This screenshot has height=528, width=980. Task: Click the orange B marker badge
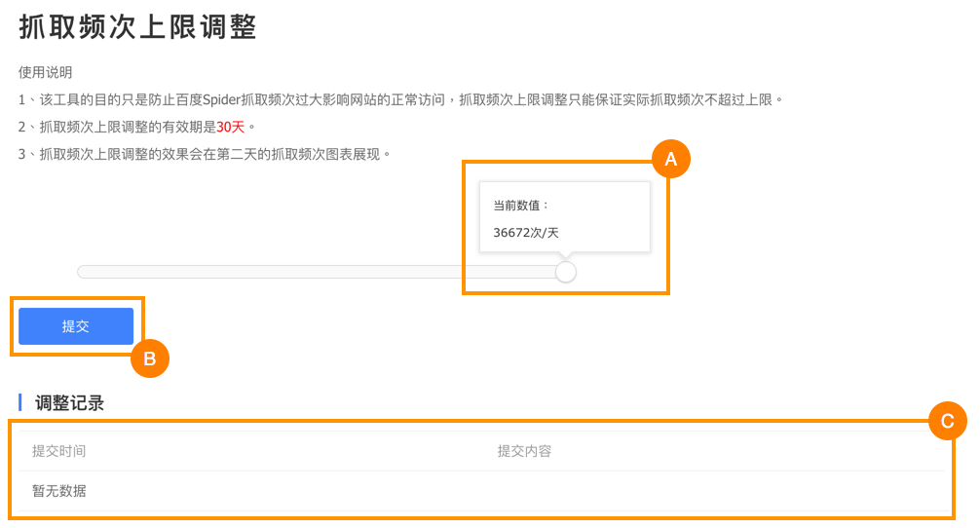pos(150,358)
